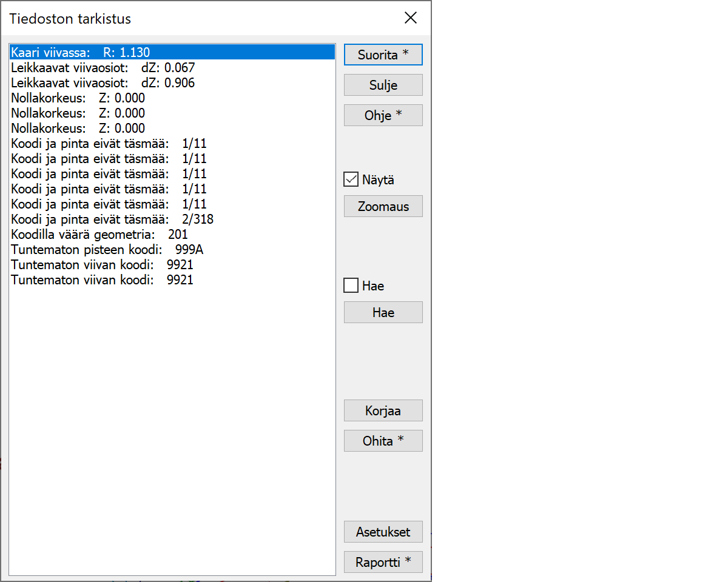Image resolution: width=728 pixels, height=582 pixels.
Task: Select Leikkaavat viivaosiot dZ: 0.906 entry
Action: (x=103, y=83)
